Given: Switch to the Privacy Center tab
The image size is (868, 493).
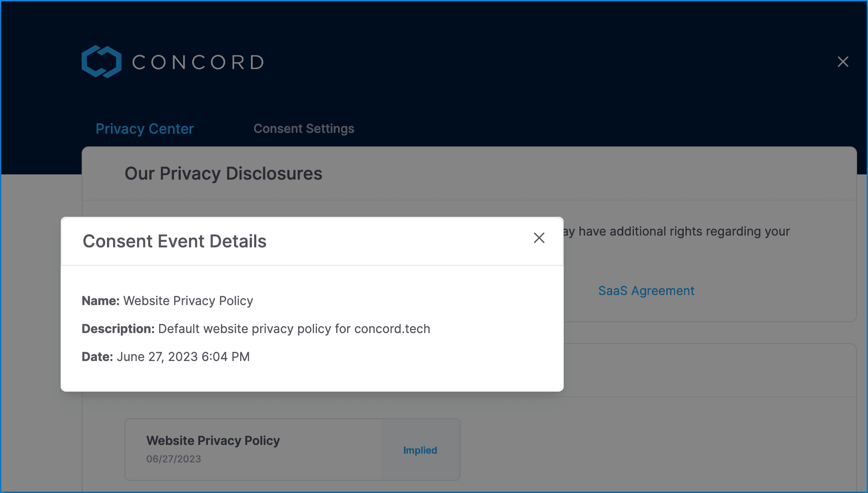Looking at the screenshot, I should (145, 128).
